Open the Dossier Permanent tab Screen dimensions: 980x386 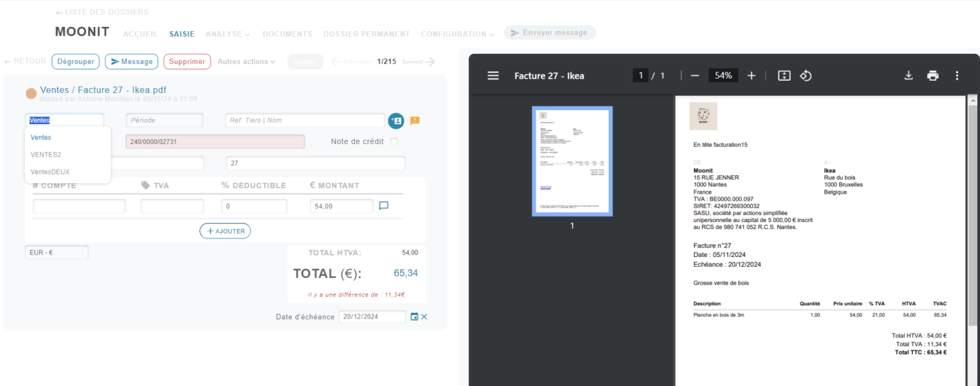[x=366, y=34]
